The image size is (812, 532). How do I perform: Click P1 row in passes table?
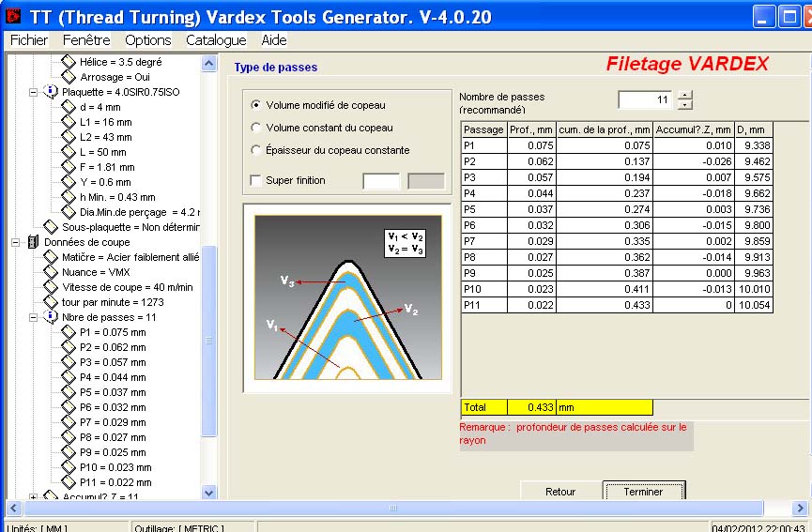pyautogui.click(x=617, y=145)
